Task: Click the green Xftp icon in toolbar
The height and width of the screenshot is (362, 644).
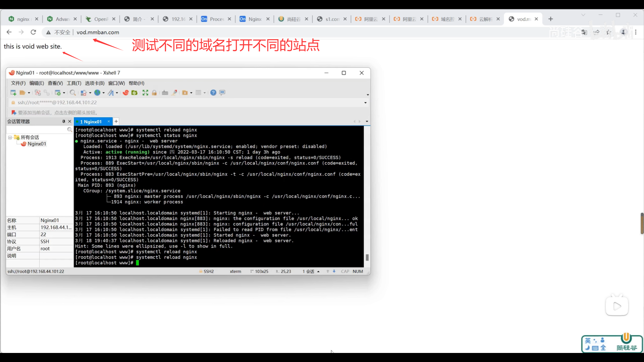Action: (135, 93)
